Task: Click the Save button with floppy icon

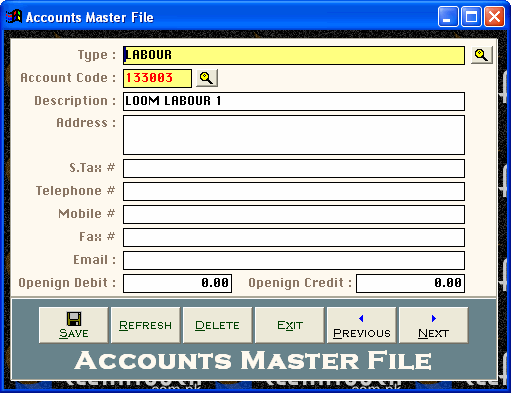Action: tap(73, 325)
